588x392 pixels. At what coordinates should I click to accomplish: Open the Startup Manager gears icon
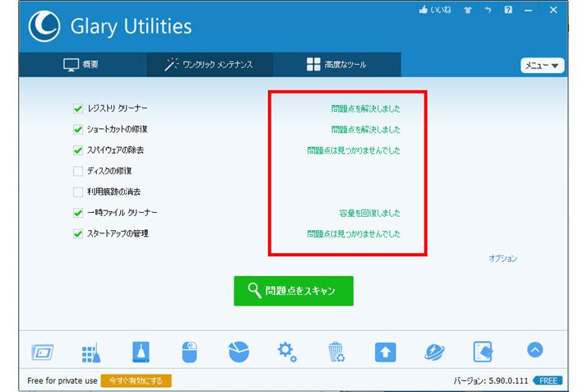click(287, 352)
